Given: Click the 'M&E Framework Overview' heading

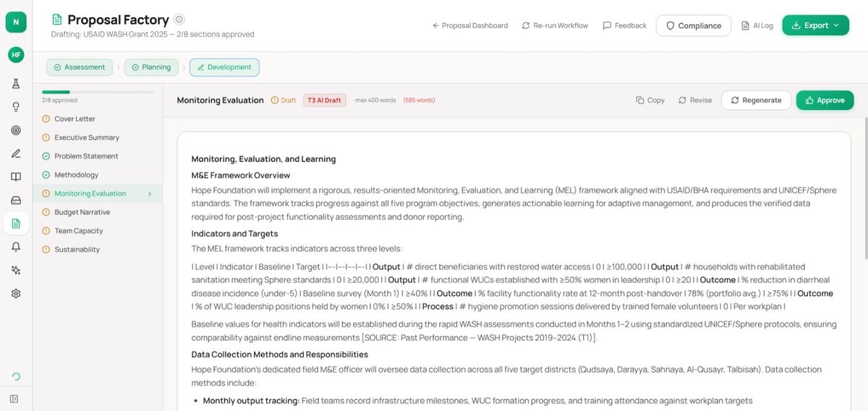Looking at the screenshot, I should click(241, 175).
